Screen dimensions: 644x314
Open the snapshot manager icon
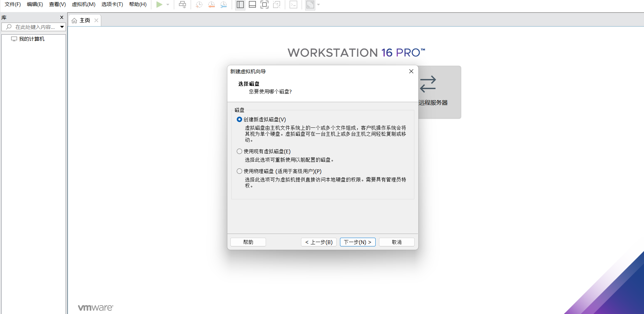[224, 4]
